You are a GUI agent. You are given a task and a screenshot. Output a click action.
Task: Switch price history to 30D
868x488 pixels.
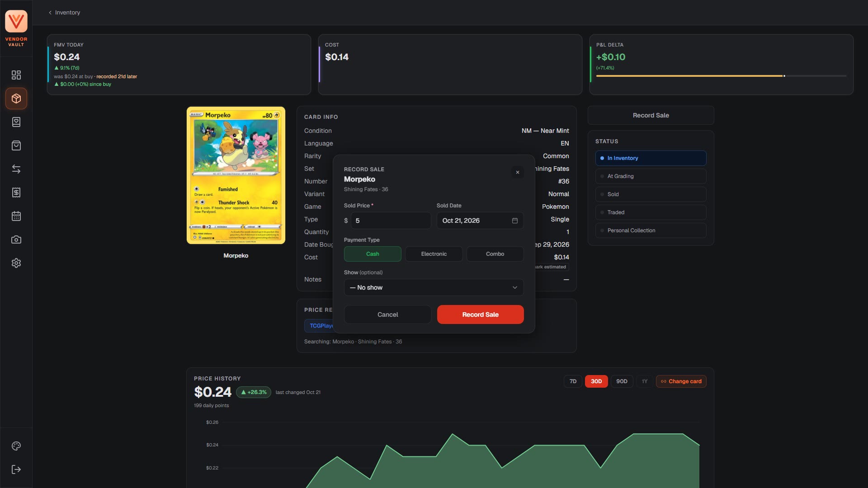[596, 381]
